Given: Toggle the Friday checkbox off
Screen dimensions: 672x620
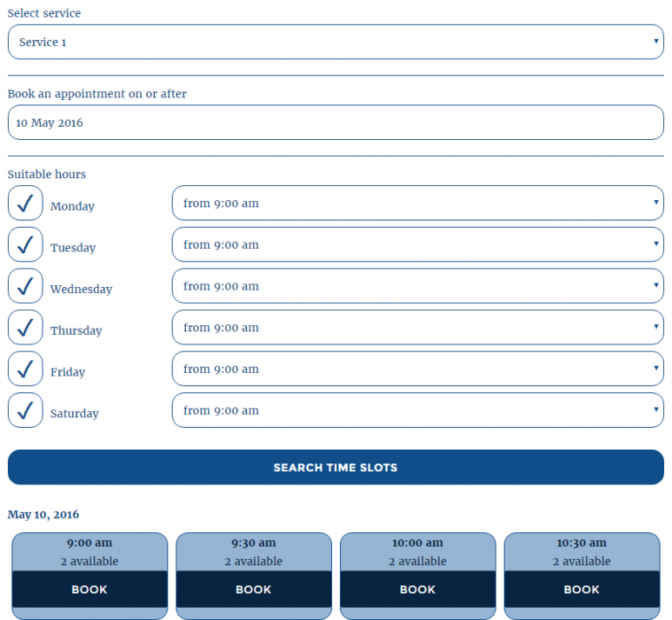Looking at the screenshot, I should click(26, 369).
